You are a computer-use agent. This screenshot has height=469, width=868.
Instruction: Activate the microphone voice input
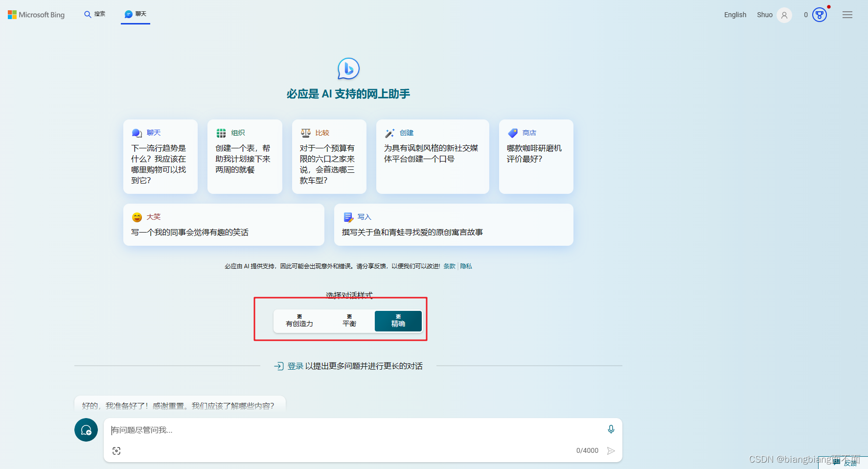[x=611, y=429]
